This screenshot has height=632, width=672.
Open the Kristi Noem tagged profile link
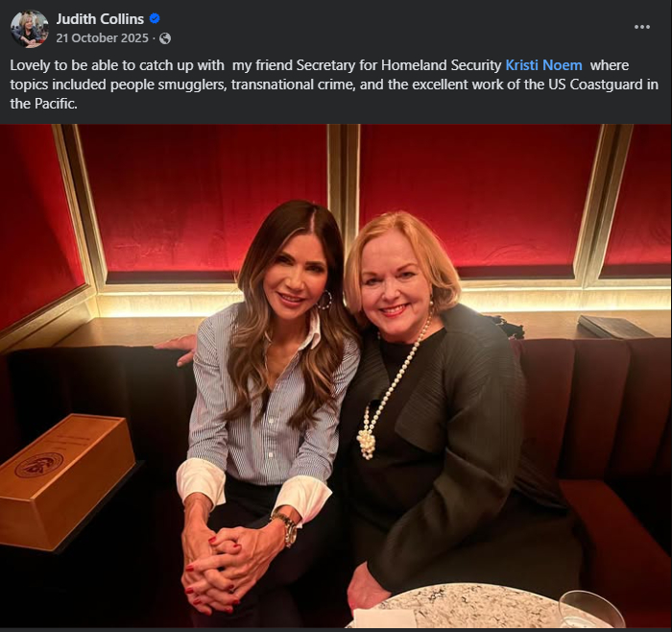pyautogui.click(x=543, y=65)
